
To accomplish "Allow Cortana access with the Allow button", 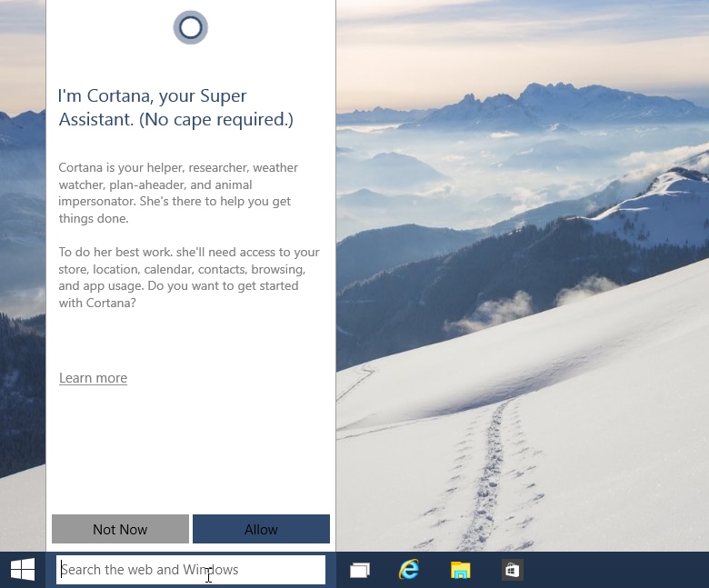I will (261, 529).
